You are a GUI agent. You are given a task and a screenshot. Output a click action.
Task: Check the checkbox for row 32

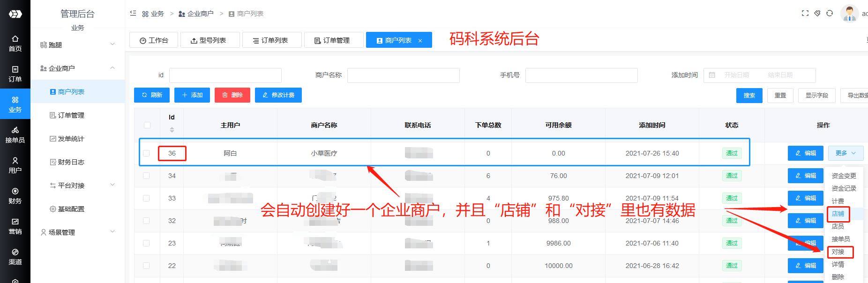[x=146, y=221]
